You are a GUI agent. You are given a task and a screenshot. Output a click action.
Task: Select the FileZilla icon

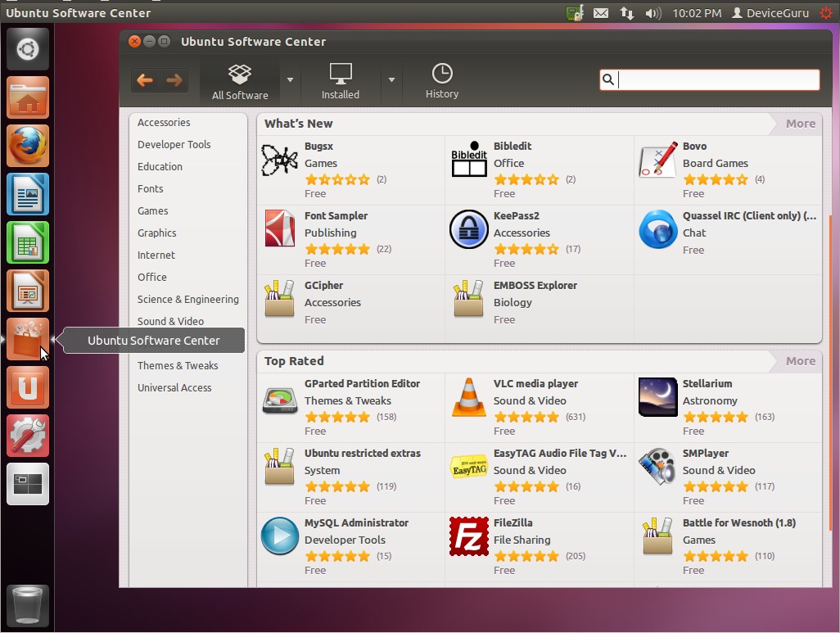tap(469, 536)
